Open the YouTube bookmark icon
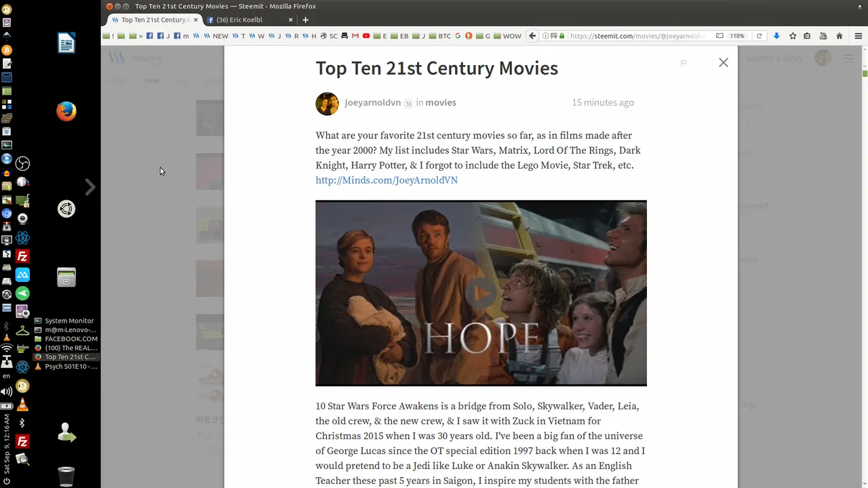The height and width of the screenshot is (488, 868). coord(366,36)
